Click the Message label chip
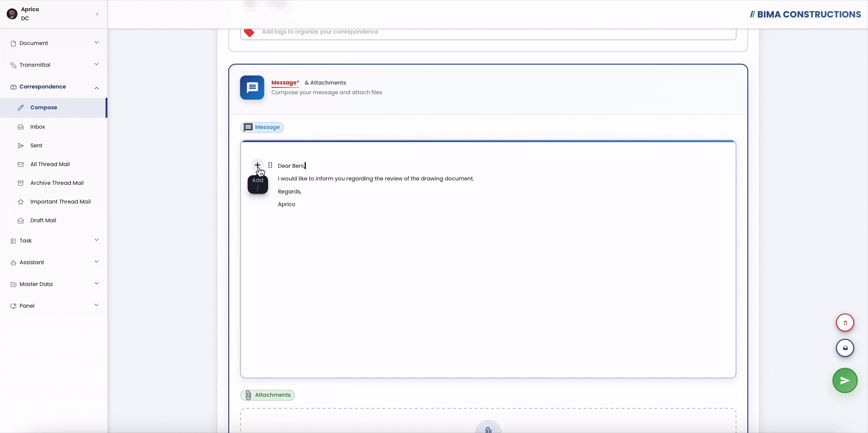Screen dimensions: 868x433 (x=262, y=127)
